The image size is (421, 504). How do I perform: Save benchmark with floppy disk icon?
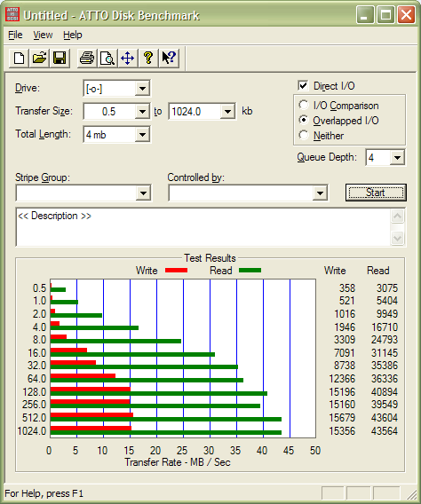pyautogui.click(x=60, y=59)
